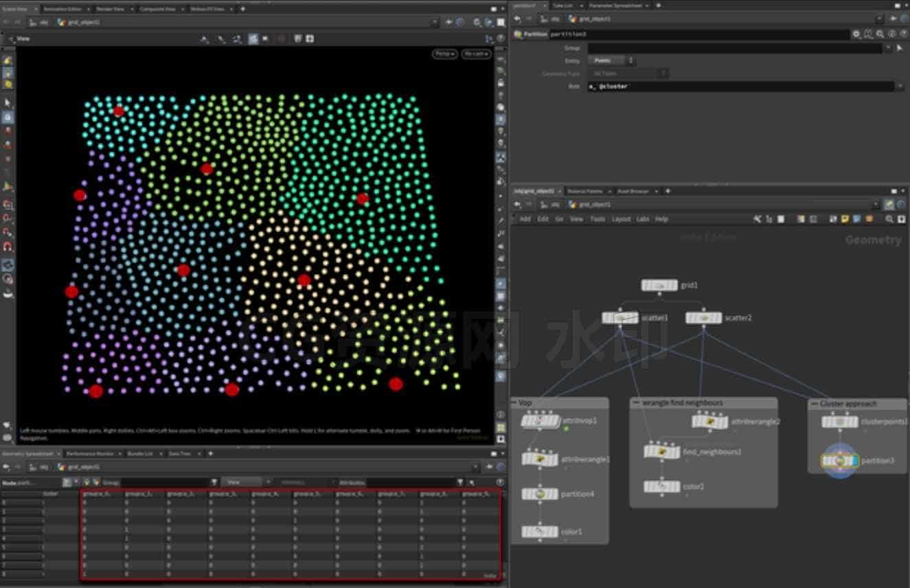This screenshot has height=588, width=910.
Task: Collapse the wrangle find neighbours network box
Action: tap(635, 403)
